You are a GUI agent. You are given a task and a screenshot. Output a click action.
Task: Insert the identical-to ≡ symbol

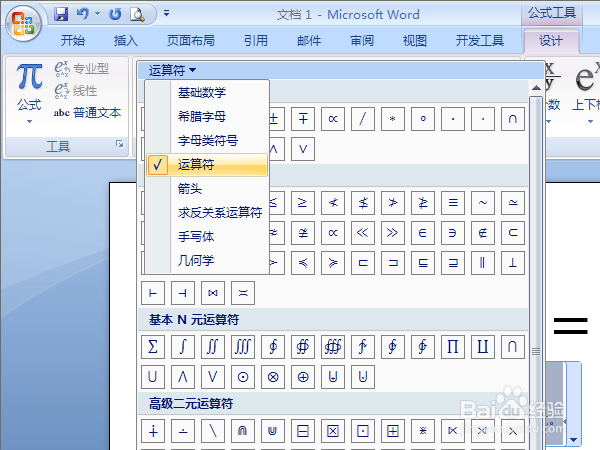453,202
